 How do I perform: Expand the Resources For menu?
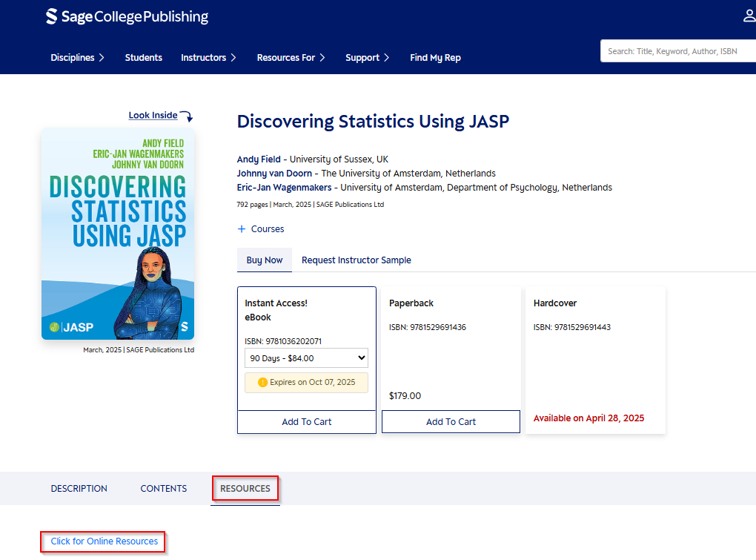[x=291, y=58]
